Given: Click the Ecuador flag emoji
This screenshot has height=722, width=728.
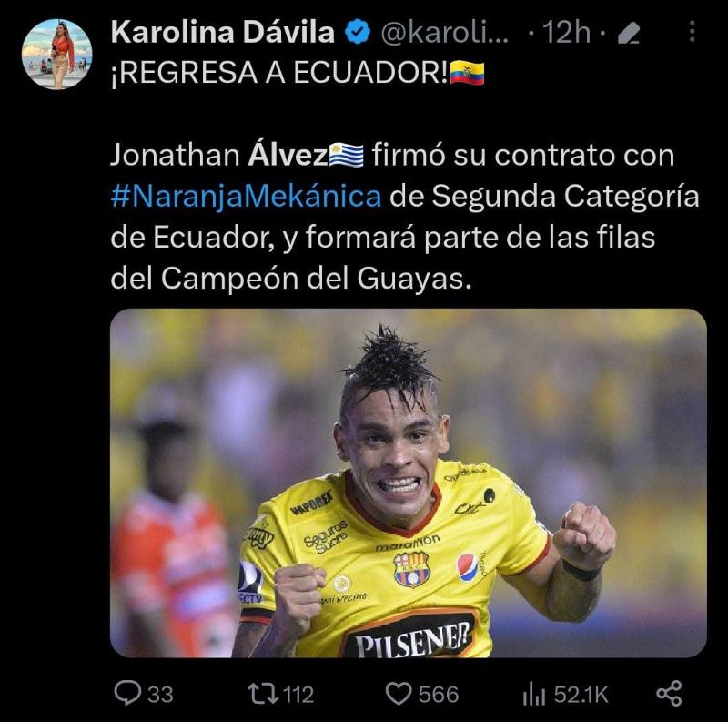Looking at the screenshot, I should coord(467,74).
